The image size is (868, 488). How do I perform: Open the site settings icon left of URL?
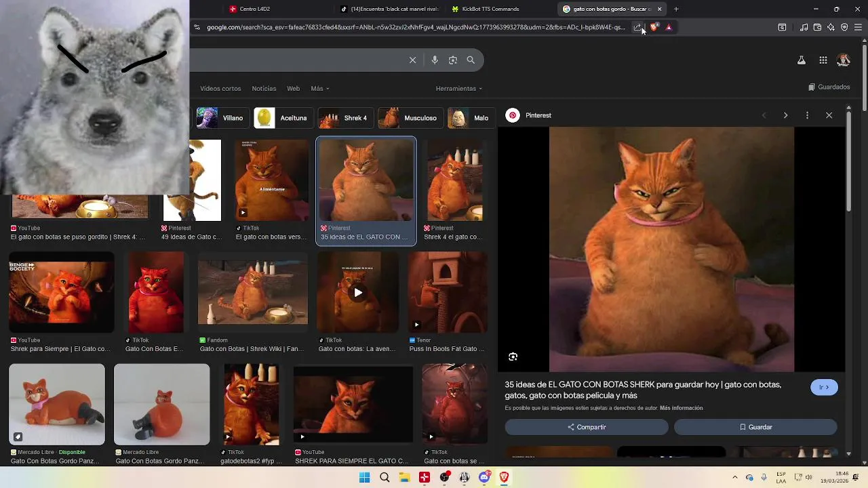[197, 27]
